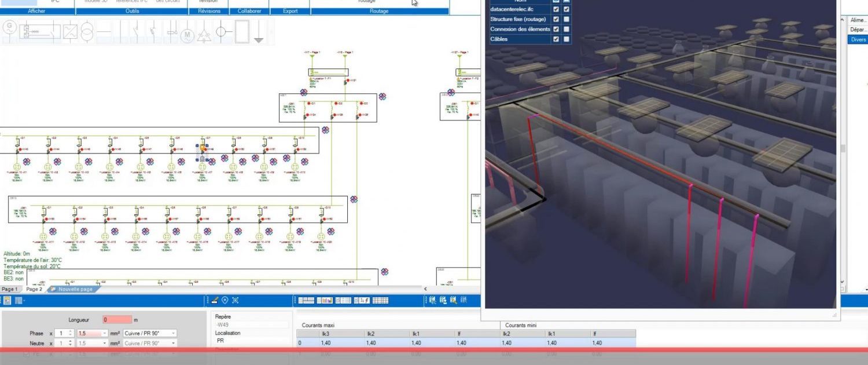Insert the empty enclosure rectangle symbol
Viewport: 868px width, 365px height.
click(242, 32)
